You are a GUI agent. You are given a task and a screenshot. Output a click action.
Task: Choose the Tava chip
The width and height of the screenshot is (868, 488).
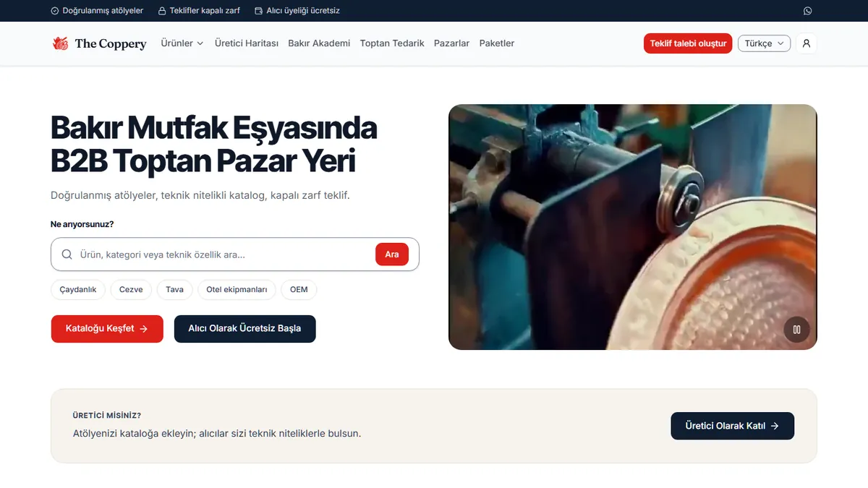174,289
